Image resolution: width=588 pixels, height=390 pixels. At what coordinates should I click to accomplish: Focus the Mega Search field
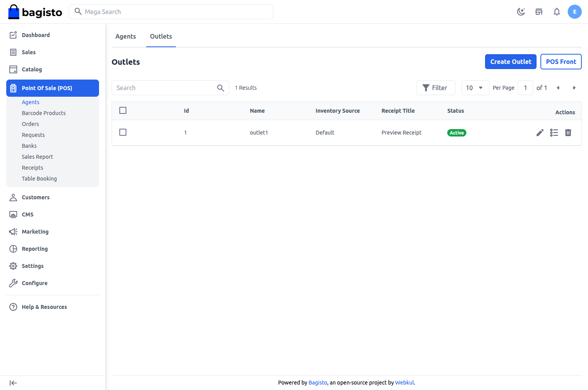tap(171, 12)
